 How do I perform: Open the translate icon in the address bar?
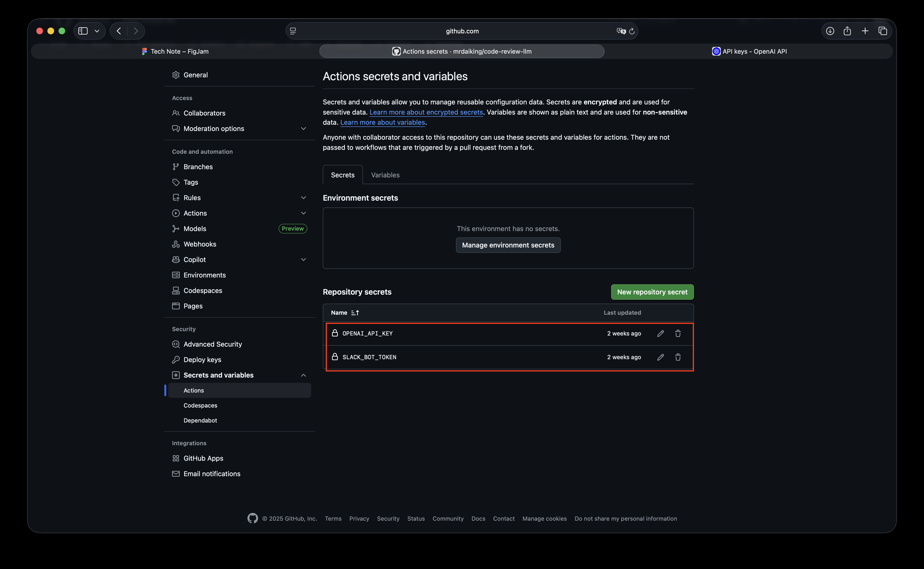621,31
